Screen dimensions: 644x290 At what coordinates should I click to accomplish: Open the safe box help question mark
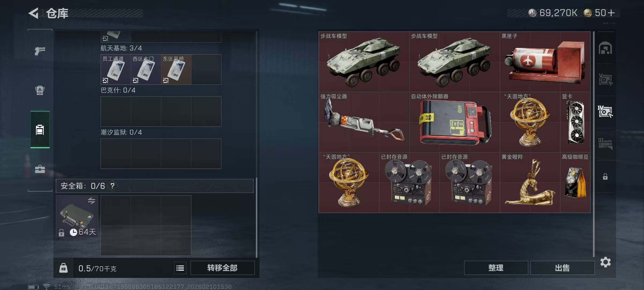tap(113, 186)
